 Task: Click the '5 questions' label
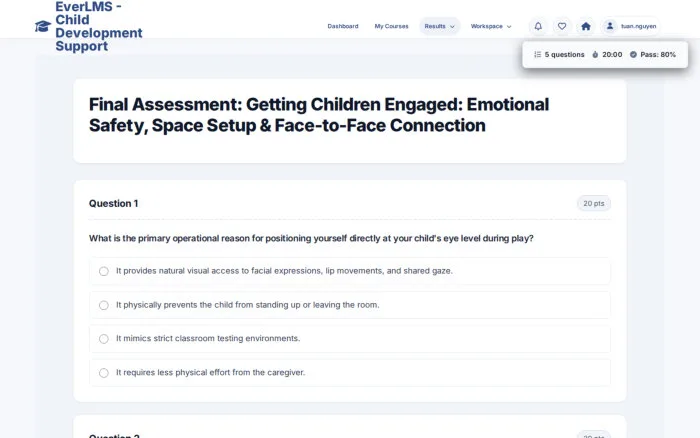(564, 54)
